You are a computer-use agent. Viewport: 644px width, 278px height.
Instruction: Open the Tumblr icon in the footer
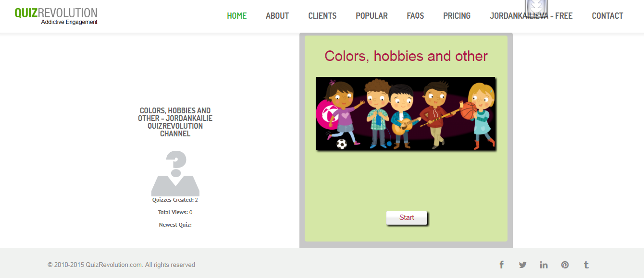586,265
